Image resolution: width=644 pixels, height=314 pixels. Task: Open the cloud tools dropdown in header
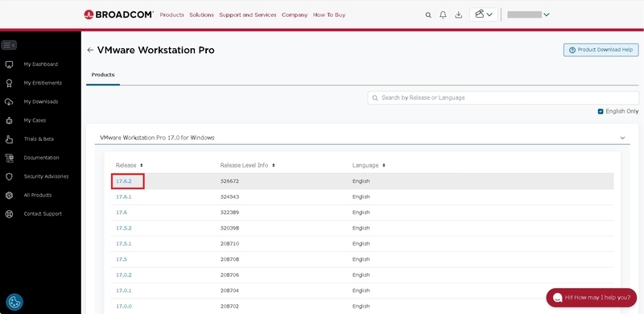pos(484,14)
